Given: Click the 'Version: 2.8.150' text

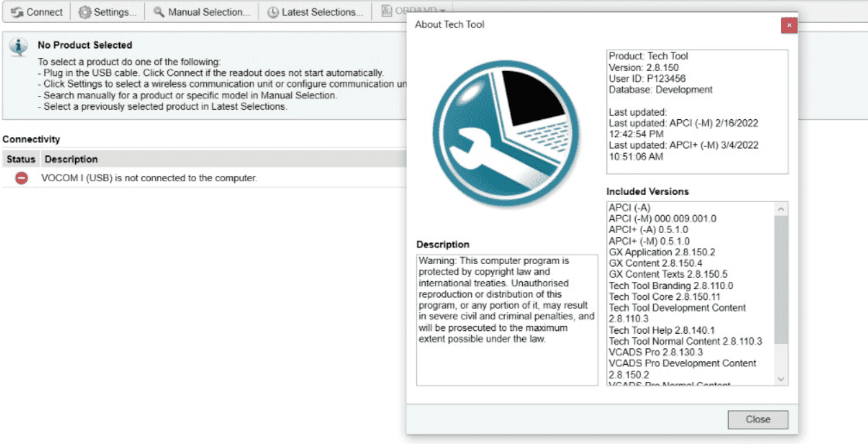Looking at the screenshot, I should 643,68.
